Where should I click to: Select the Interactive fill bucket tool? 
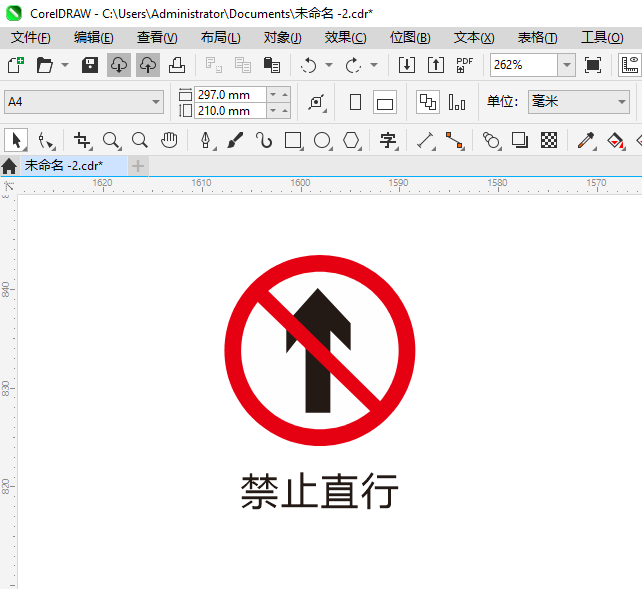click(615, 140)
